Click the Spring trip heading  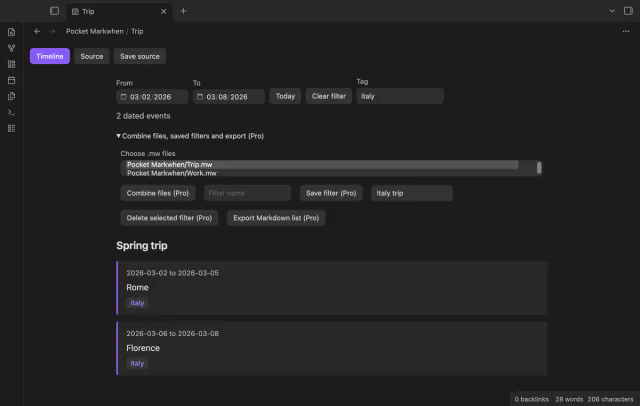click(142, 246)
